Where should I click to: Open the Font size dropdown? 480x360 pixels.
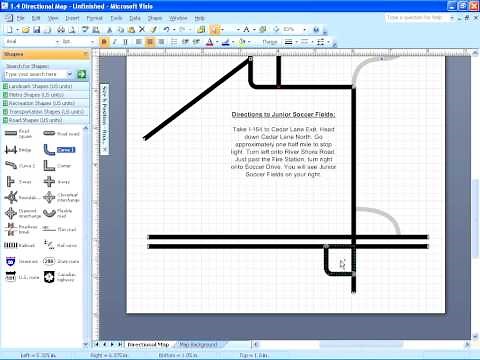point(92,42)
